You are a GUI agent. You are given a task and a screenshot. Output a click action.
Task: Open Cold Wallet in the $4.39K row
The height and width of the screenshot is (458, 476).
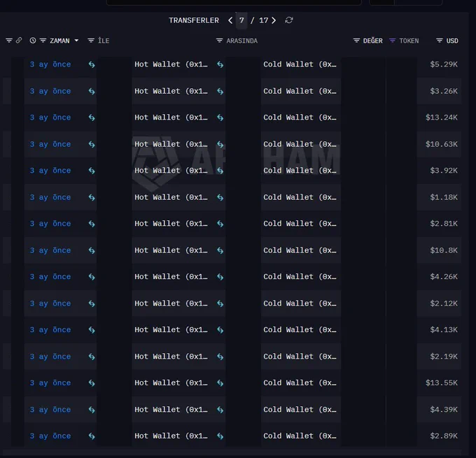coord(300,410)
